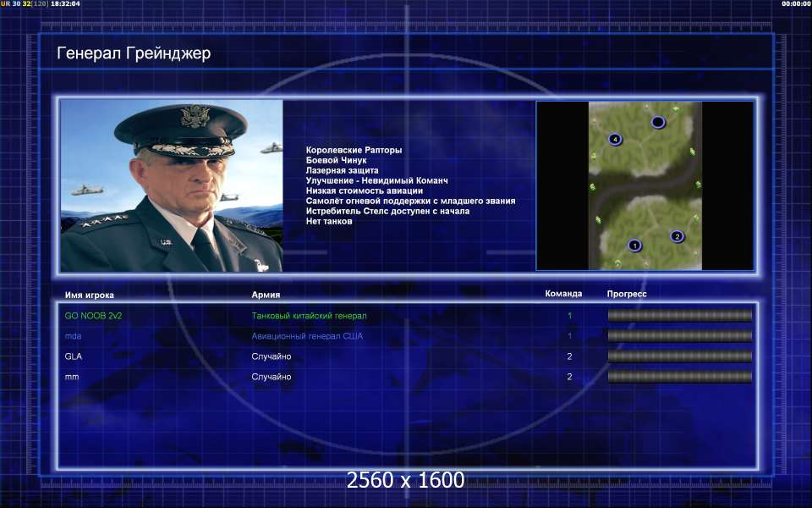The image size is (812, 508).
Task: Click start position marker 2 on minimap
Action: [x=677, y=237]
